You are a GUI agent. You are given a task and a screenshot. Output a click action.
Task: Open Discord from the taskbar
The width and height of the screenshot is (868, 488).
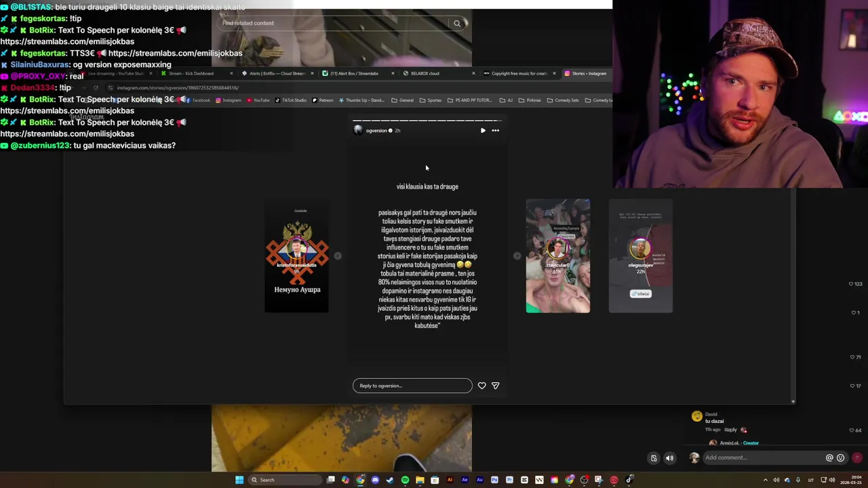point(375,480)
